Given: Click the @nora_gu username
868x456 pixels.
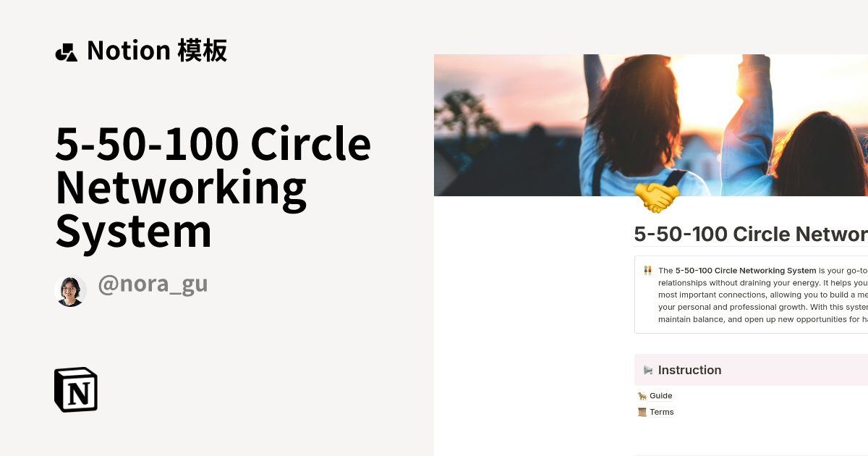Looking at the screenshot, I should click(152, 284).
